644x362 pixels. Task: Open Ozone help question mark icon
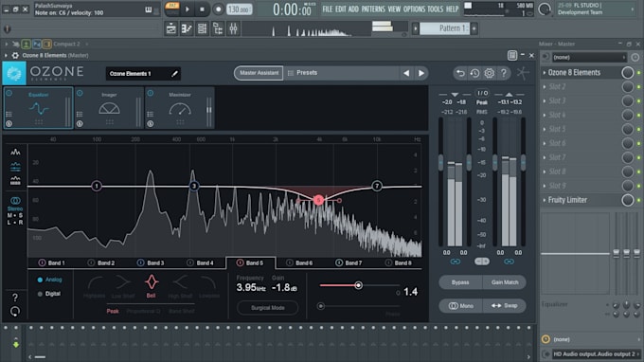504,73
